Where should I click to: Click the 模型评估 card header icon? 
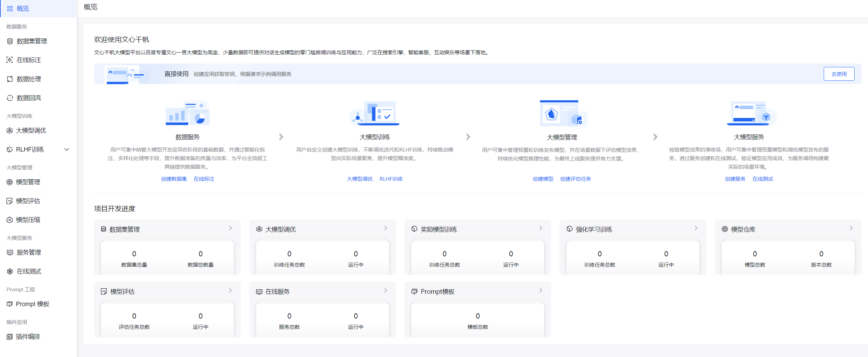[104, 292]
